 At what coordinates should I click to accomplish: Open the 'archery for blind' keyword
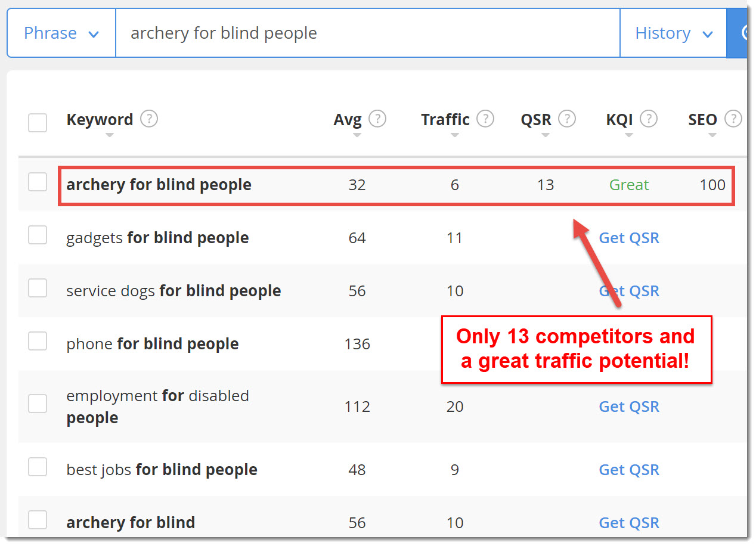131,523
